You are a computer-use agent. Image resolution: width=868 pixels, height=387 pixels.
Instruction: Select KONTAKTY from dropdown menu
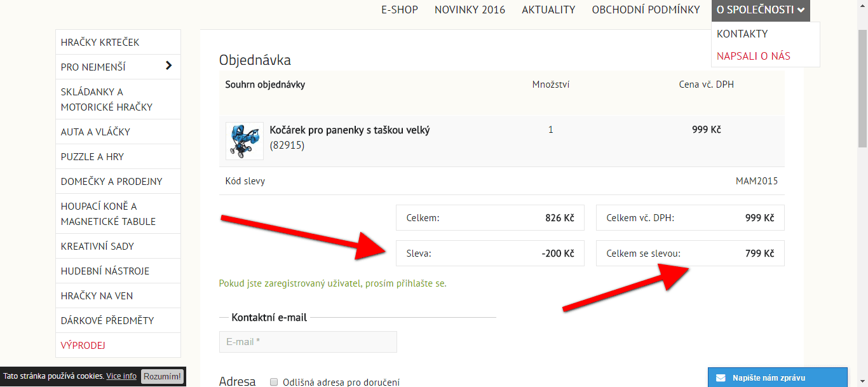click(x=742, y=34)
